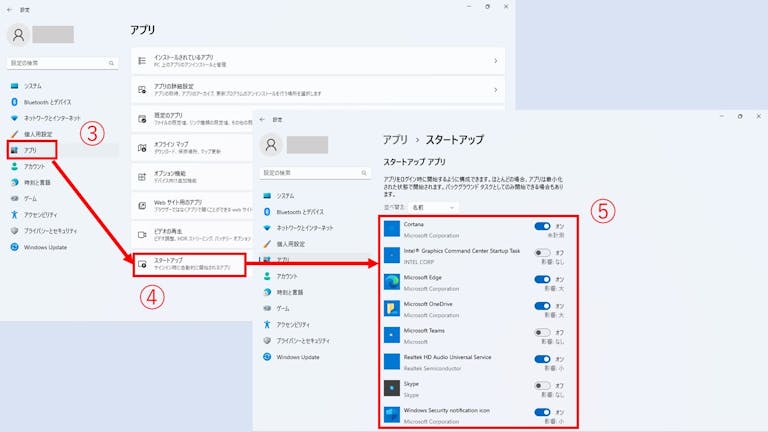Click the Microsoft OneDrive app icon
The image size is (768, 432).
pyautogui.click(x=392, y=309)
